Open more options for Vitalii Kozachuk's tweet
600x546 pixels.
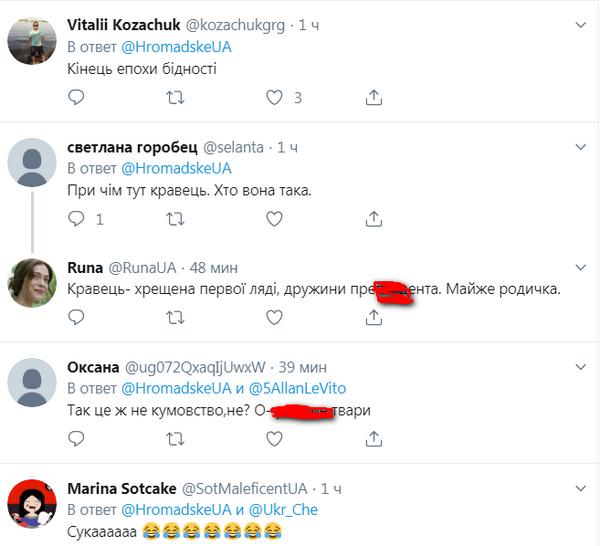click(582, 25)
